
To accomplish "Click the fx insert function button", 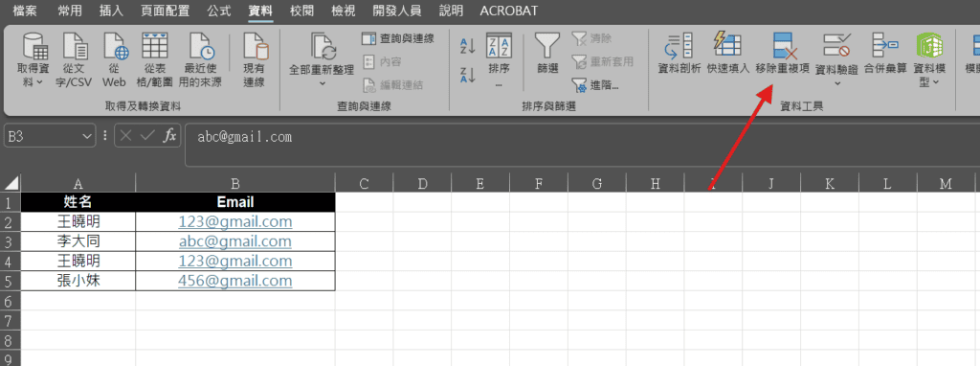I will tap(168, 136).
